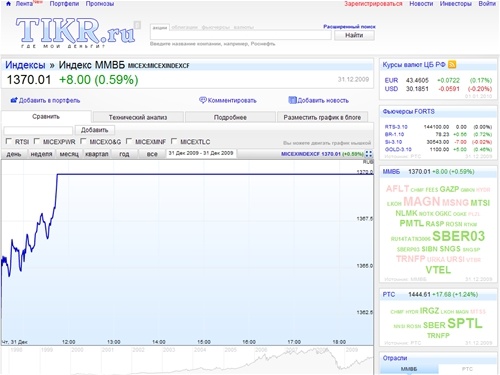Tick the MICEXPWR checkbox
This screenshot has width=500, height=375.
coord(37,141)
